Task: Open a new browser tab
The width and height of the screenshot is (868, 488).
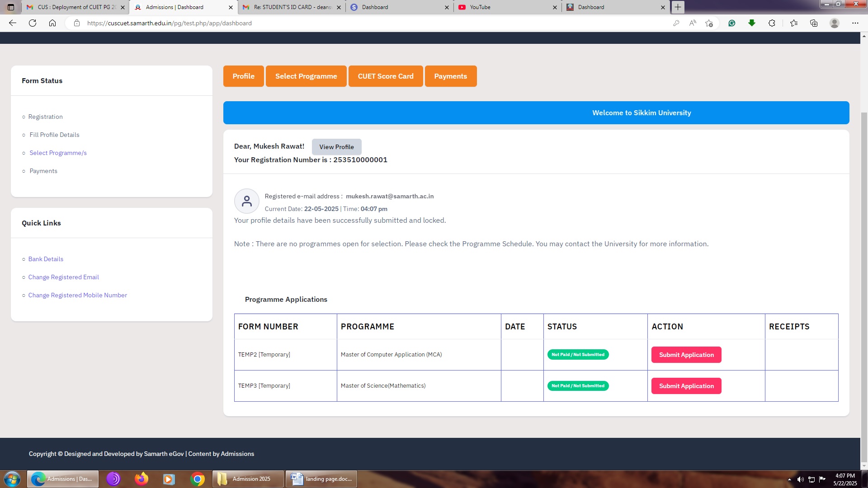Action: tap(678, 7)
